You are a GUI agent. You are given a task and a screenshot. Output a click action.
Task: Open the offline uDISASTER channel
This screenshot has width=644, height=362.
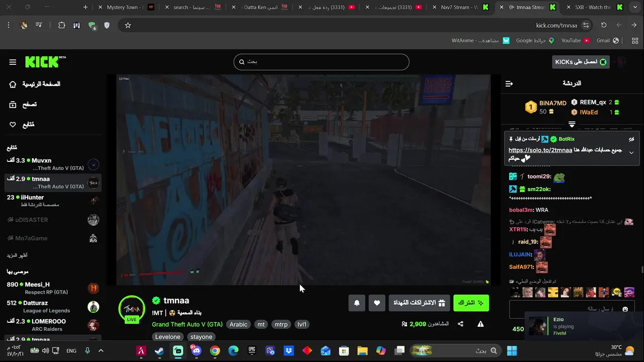pos(53,220)
